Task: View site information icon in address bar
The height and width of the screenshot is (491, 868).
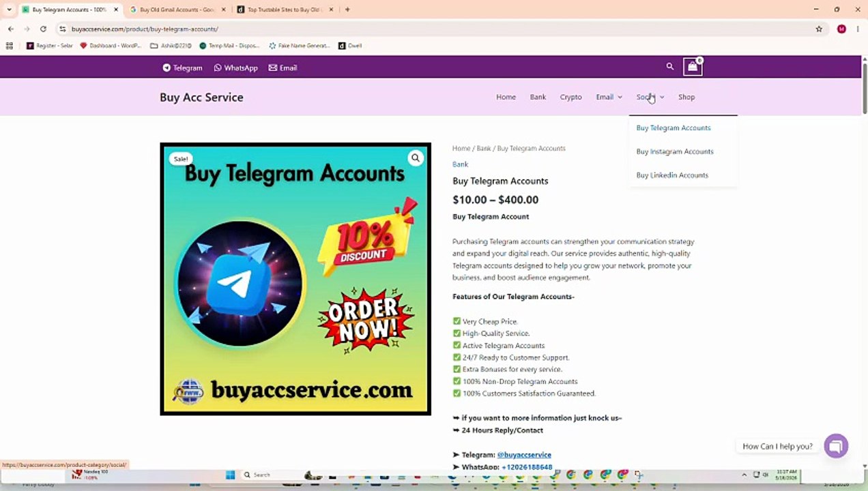Action: pos(63,29)
